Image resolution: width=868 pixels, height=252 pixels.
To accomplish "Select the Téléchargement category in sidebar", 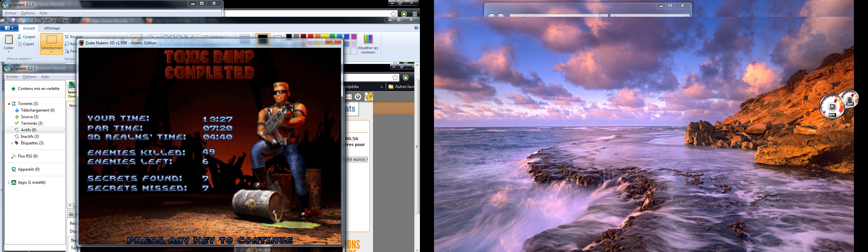I will (x=37, y=111).
